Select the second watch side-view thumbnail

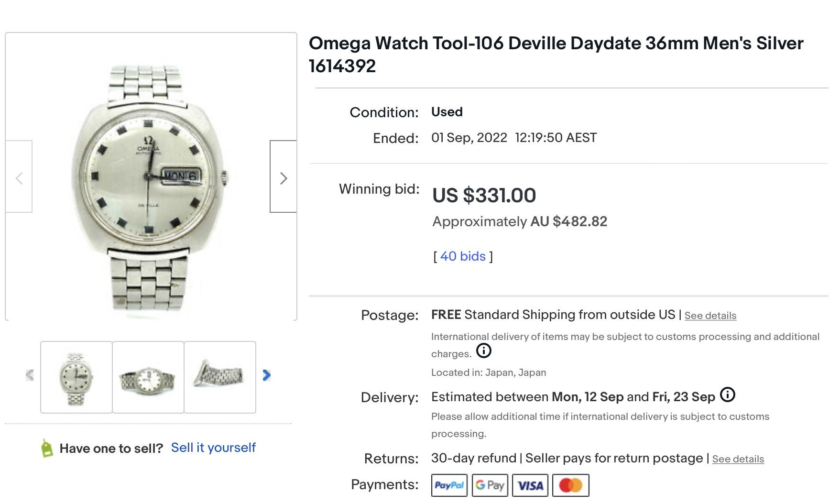[148, 377]
